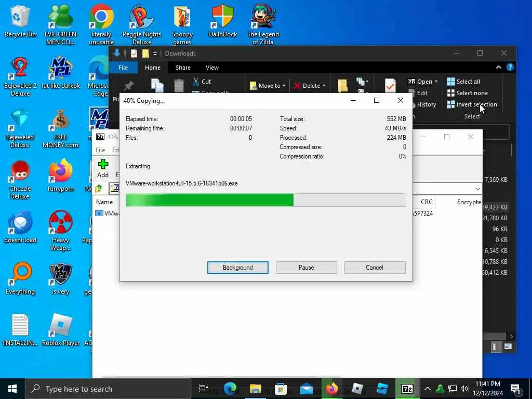Click the 7,369 KB file size entry
This screenshot has width=532, height=399.
(496, 180)
